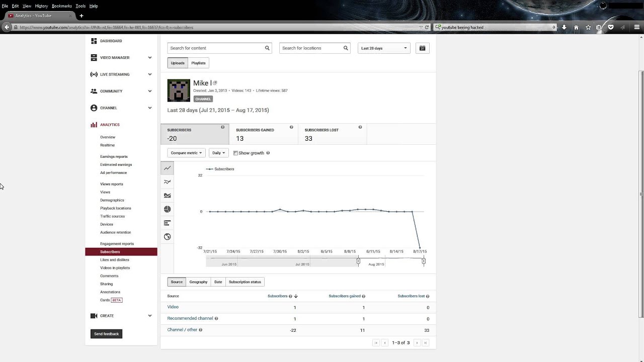Image resolution: width=644 pixels, height=362 pixels.
Task: Switch to the interactive map globe icon
Action: (x=168, y=237)
